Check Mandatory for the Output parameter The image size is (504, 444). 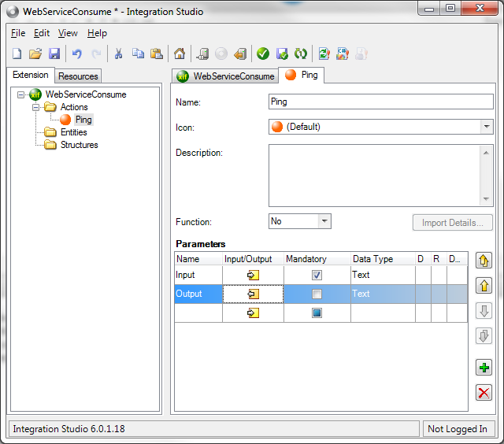317,294
